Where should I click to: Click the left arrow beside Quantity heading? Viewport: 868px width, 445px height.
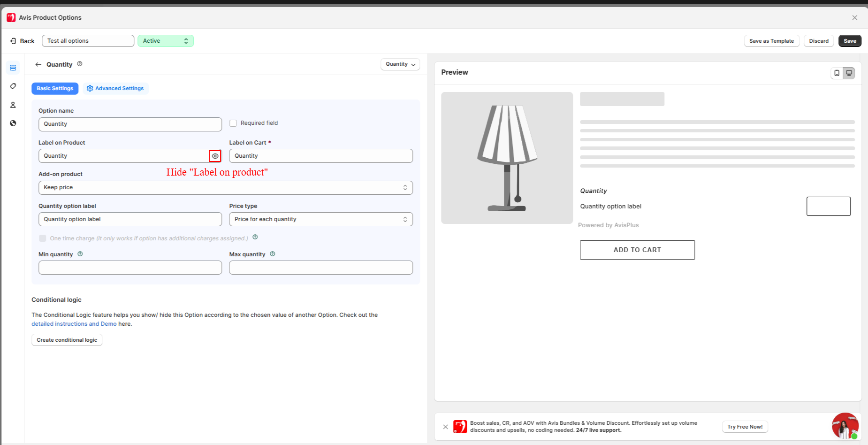[x=38, y=64]
